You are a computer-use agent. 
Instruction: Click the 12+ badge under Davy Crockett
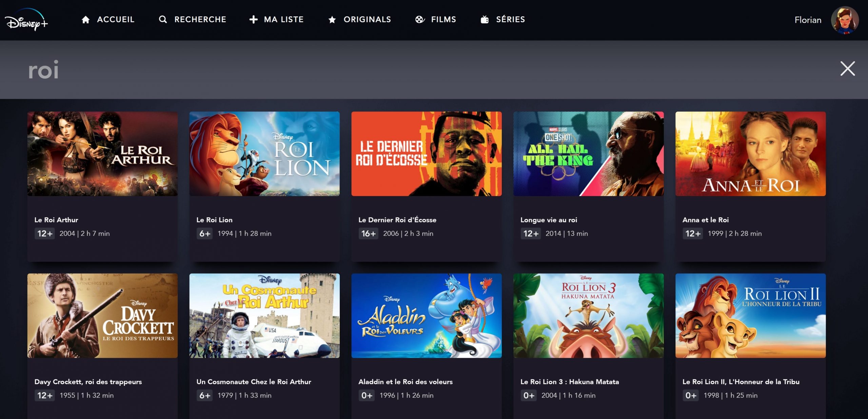click(x=45, y=395)
